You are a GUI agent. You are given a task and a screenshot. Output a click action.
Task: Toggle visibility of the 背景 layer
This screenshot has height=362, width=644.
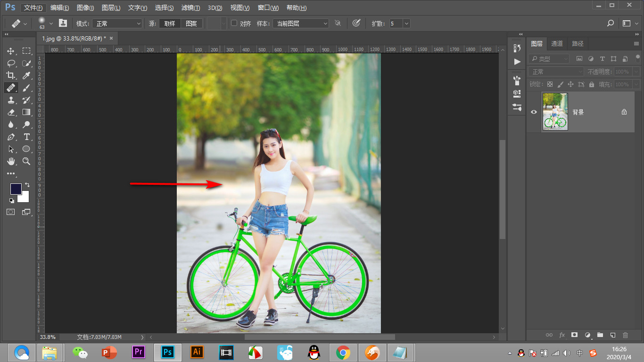tap(534, 112)
